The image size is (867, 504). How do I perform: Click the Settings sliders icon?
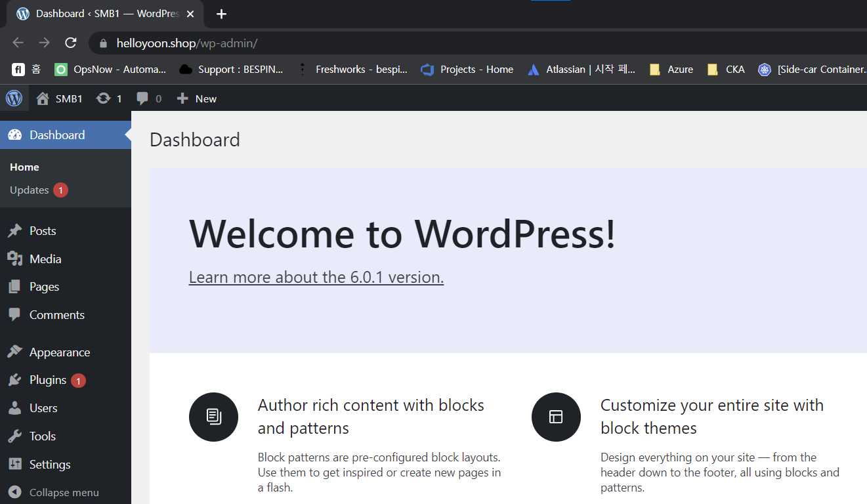point(14,464)
